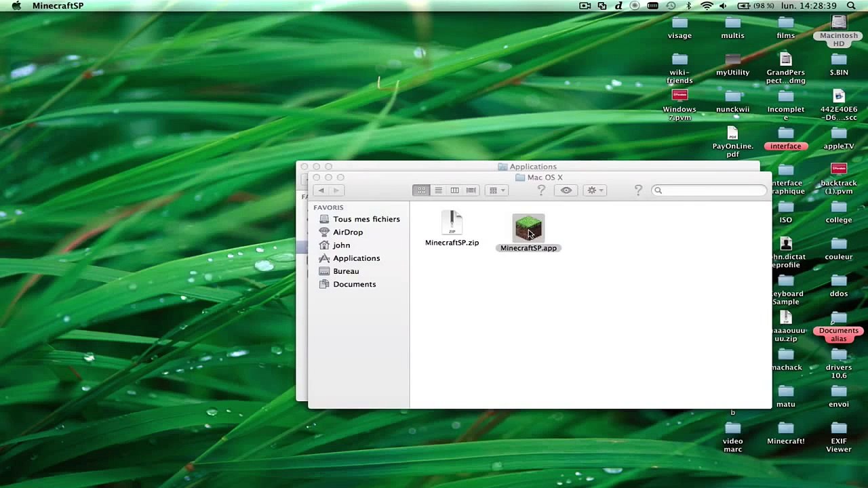
Task: Go forward in Finder history
Action: point(336,190)
